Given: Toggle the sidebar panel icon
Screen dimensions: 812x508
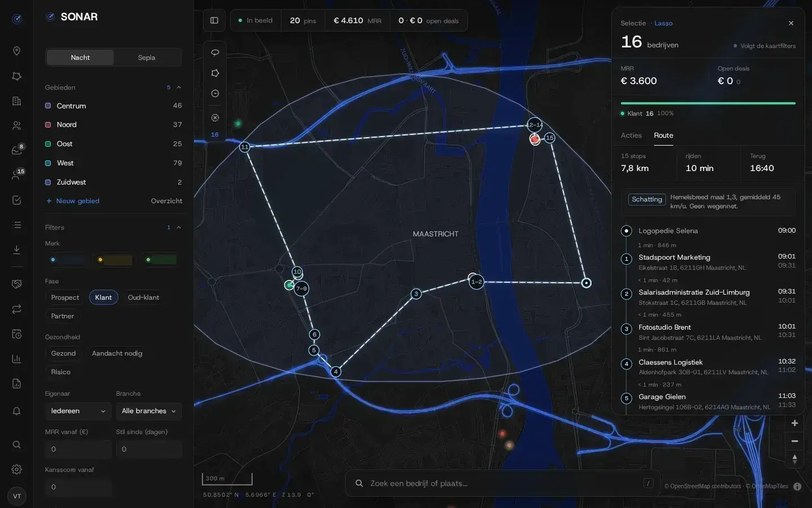Looking at the screenshot, I should coord(214,20).
